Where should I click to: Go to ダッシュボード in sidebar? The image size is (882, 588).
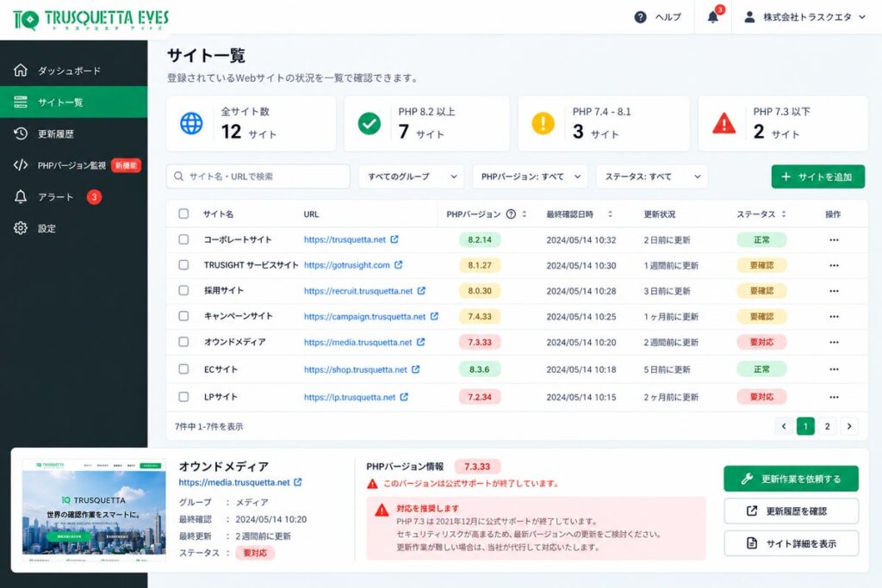click(x=74, y=71)
